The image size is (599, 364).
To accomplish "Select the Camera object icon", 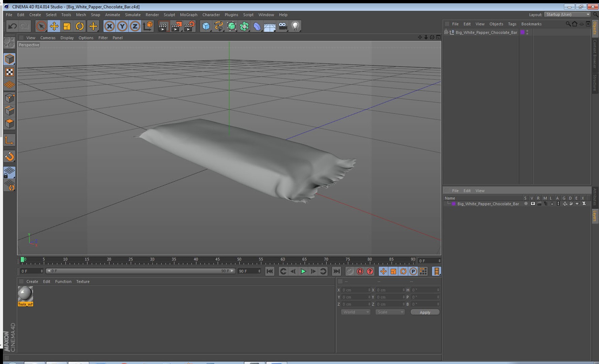I will click(283, 26).
